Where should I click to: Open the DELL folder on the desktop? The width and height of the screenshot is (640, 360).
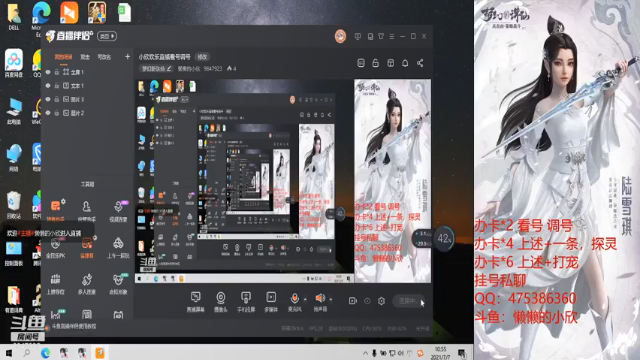click(x=14, y=16)
